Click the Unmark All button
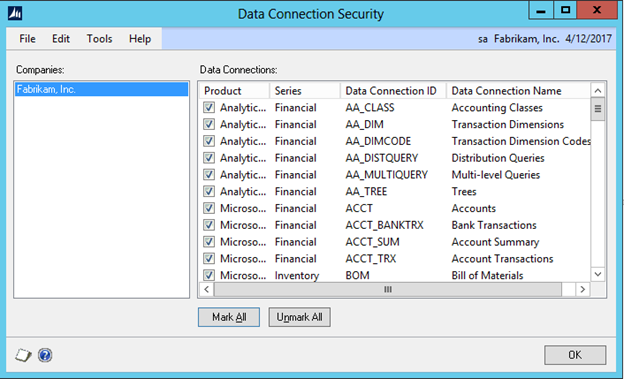 coord(299,317)
